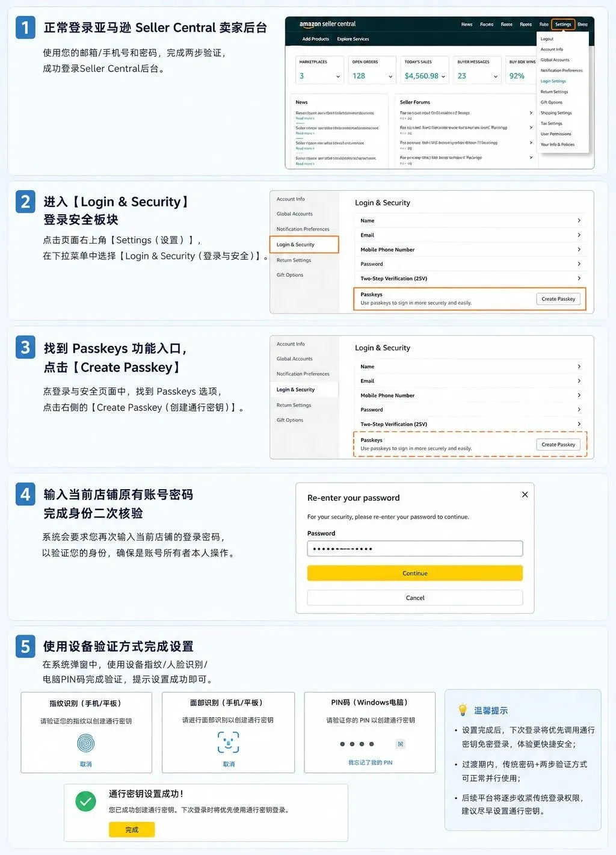The height and width of the screenshot is (855, 616).
Task: Click the yellow 完成 button
Action: tap(132, 830)
